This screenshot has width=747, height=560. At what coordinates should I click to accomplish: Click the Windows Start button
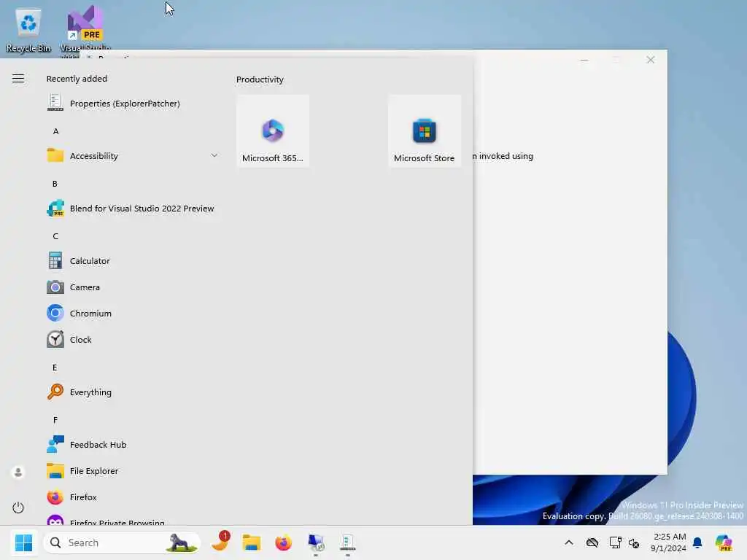click(23, 542)
